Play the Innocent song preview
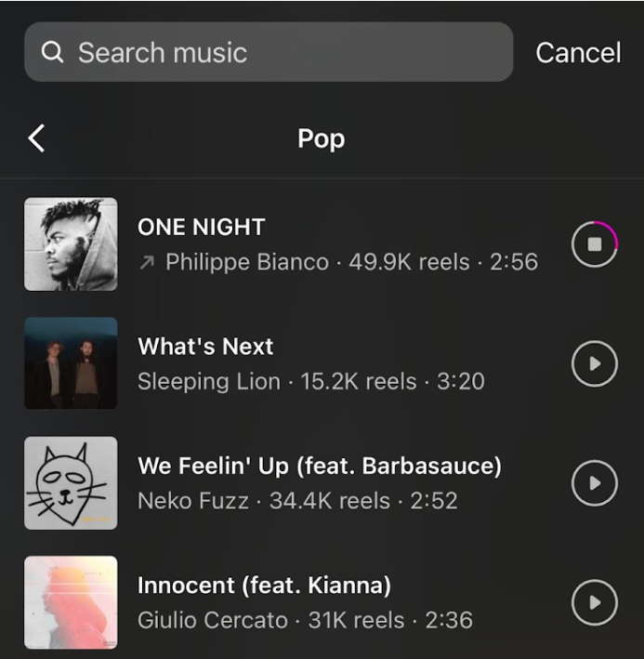This screenshot has width=644, height=659. tap(595, 602)
